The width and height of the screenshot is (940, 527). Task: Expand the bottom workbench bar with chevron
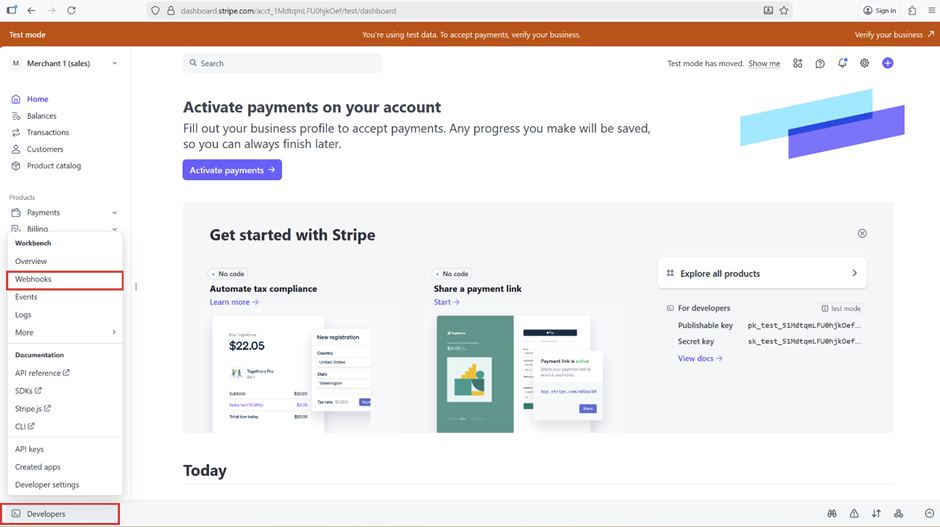(929, 513)
